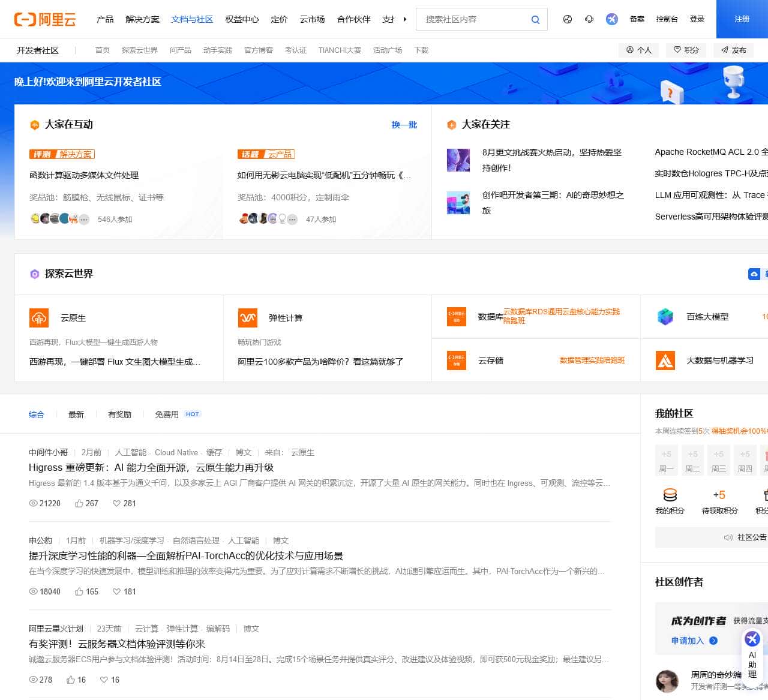Click the 弹性计算 category icon
This screenshot has height=700, width=768.
(247, 317)
